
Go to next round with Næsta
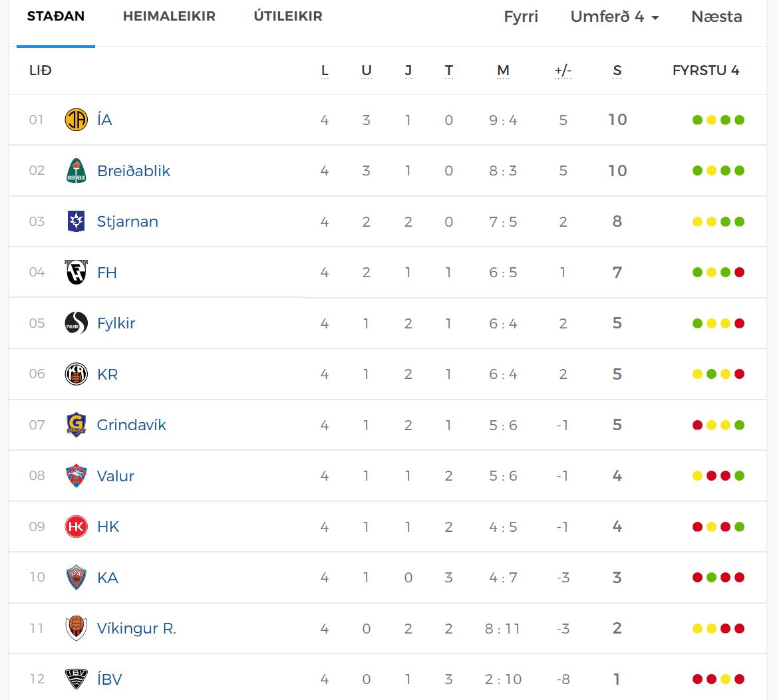point(716,17)
